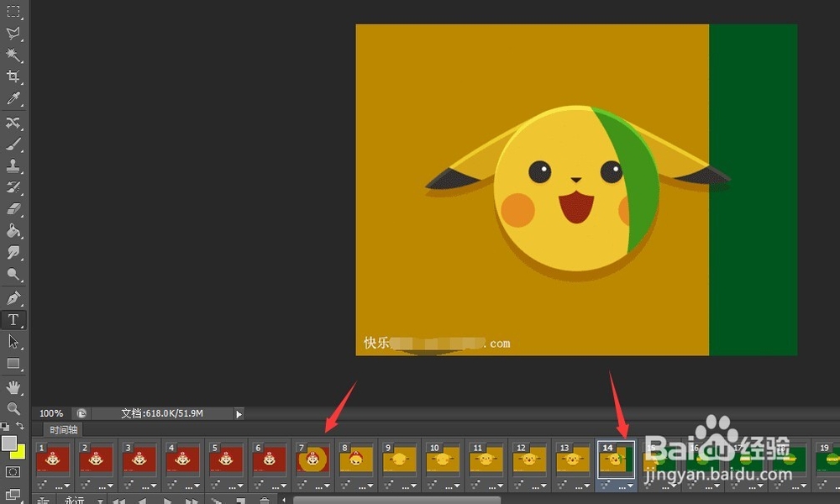This screenshot has width=840, height=504.
Task: Go to the previous frame
Action: pyautogui.click(x=143, y=501)
